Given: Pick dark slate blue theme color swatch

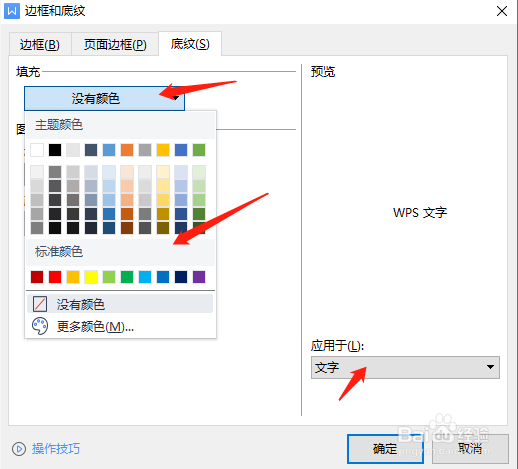Looking at the screenshot, I should [91, 150].
